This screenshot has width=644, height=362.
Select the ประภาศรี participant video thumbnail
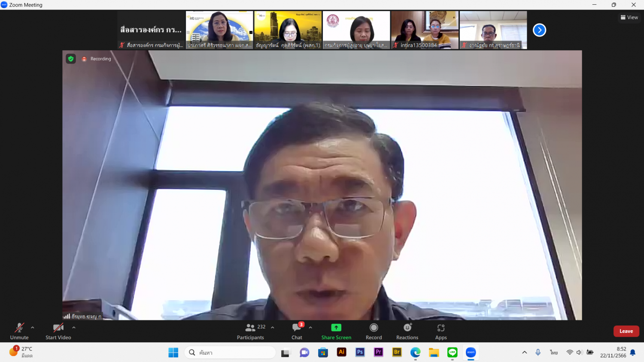click(219, 30)
